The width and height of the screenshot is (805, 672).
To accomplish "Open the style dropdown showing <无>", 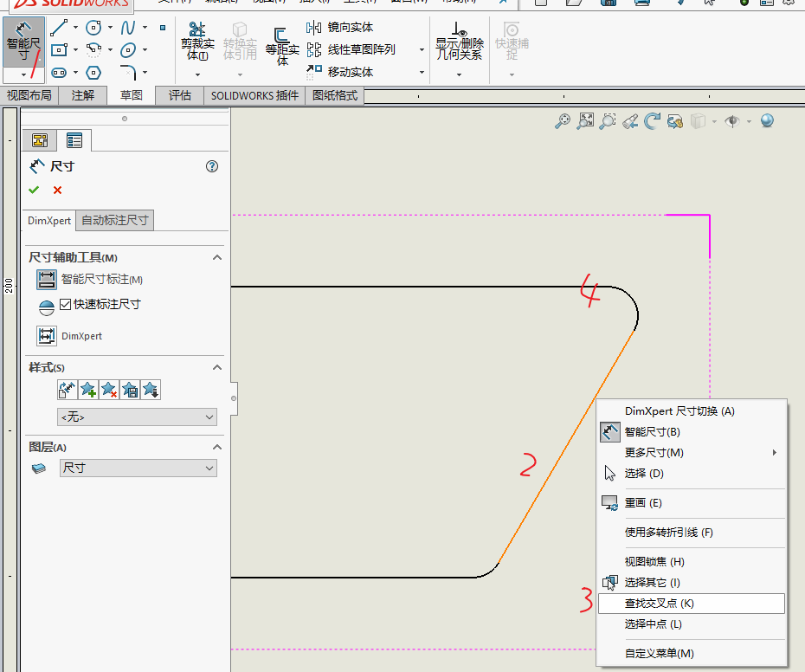I will tap(137, 417).
